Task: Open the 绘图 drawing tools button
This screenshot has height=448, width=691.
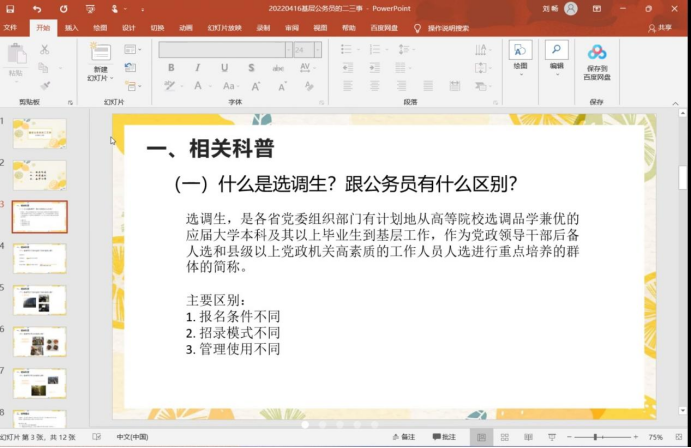Action: tap(520, 56)
